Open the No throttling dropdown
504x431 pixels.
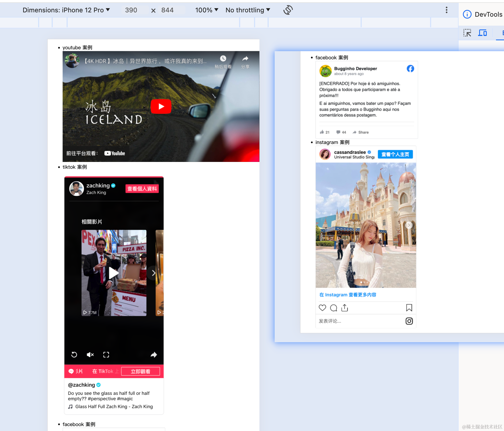[247, 10]
